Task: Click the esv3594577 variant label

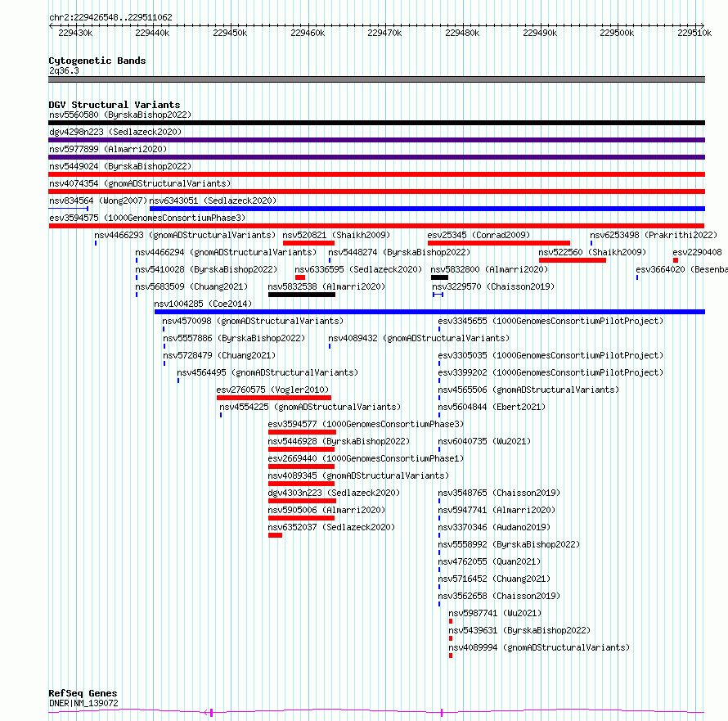Action: click(366, 424)
